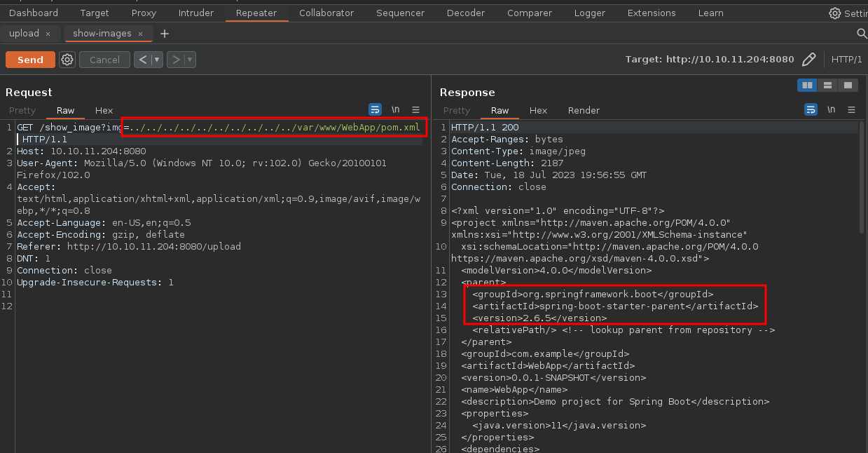
Task: Click the HTTP/1 protocol selector
Action: click(x=846, y=60)
